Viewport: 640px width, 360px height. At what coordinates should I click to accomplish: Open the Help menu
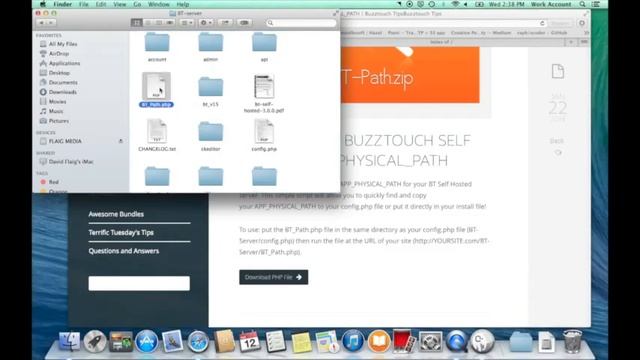(182, 4)
